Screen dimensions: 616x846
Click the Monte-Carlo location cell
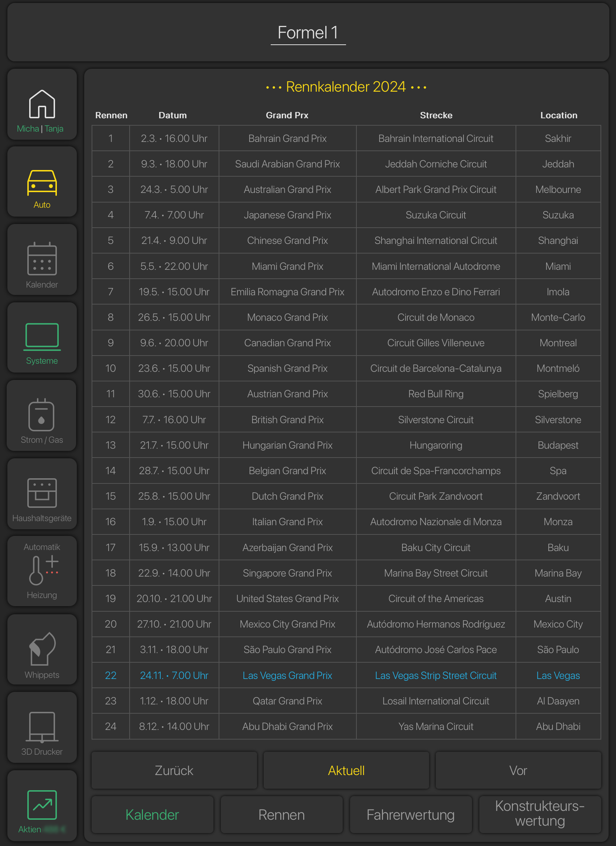tap(558, 317)
